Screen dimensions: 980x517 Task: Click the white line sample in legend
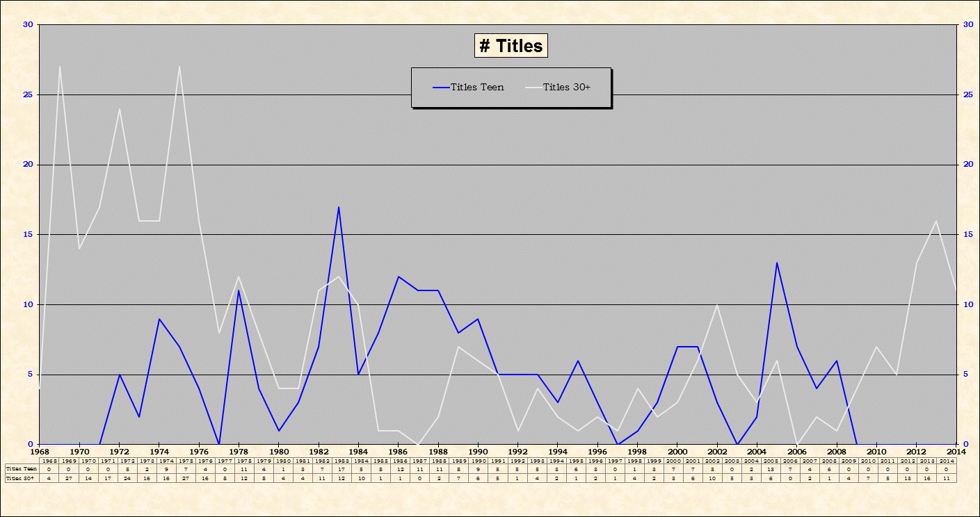tap(533, 88)
